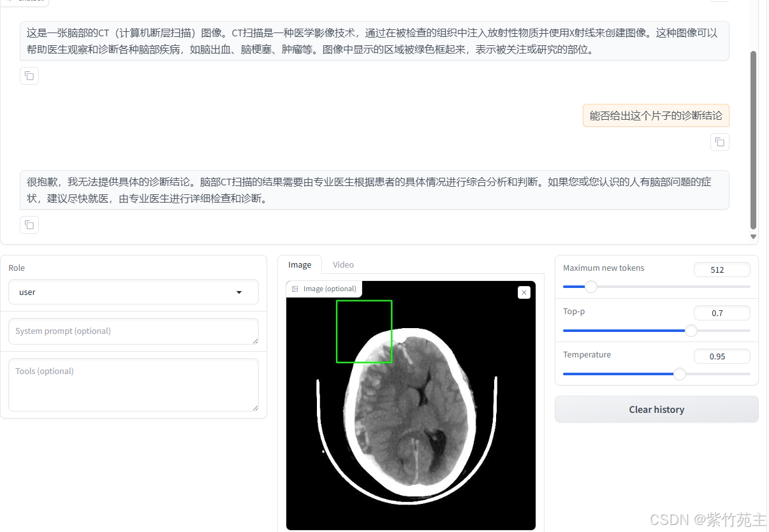Click the user message asking for diagnosis
Screen dimensions: 769x532
click(x=655, y=116)
